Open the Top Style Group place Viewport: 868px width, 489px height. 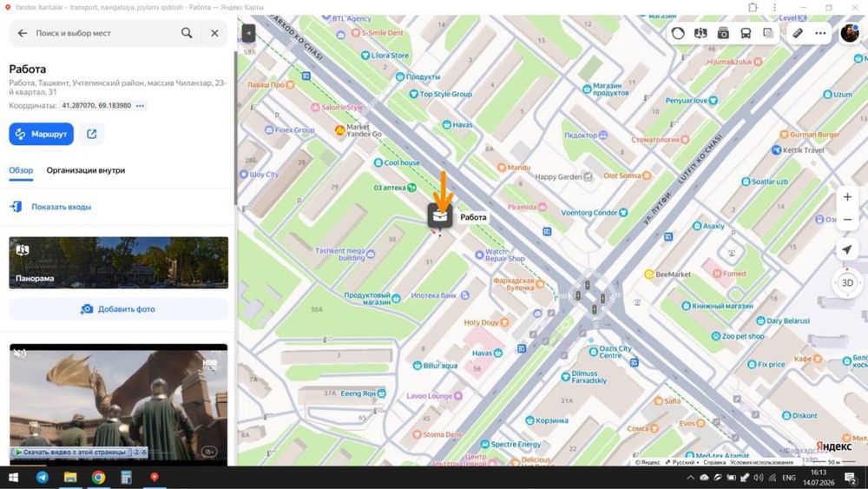click(441, 94)
